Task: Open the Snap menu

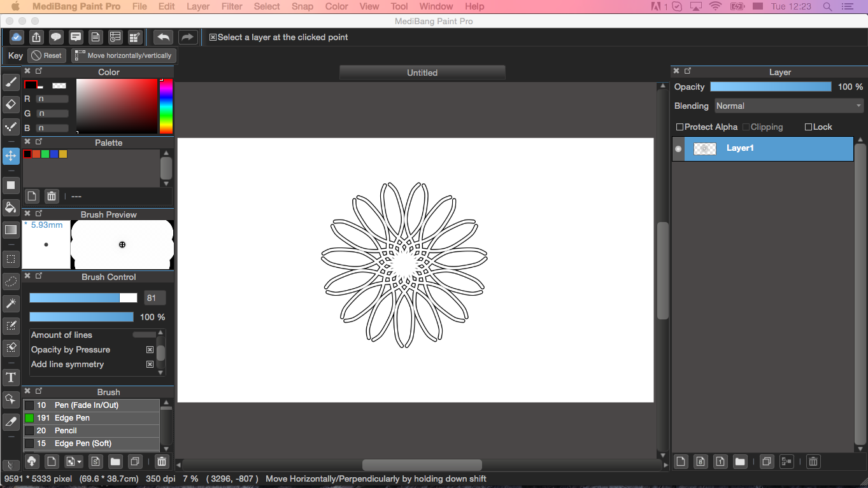Action: (302, 6)
